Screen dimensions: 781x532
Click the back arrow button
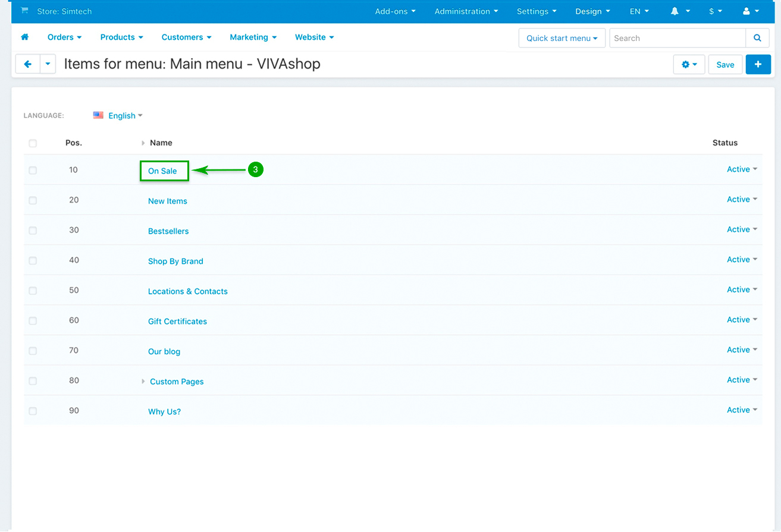pyautogui.click(x=27, y=64)
